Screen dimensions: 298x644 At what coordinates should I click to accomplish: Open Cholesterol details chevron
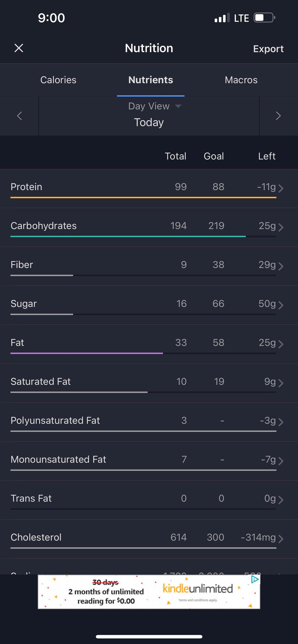[x=281, y=539]
